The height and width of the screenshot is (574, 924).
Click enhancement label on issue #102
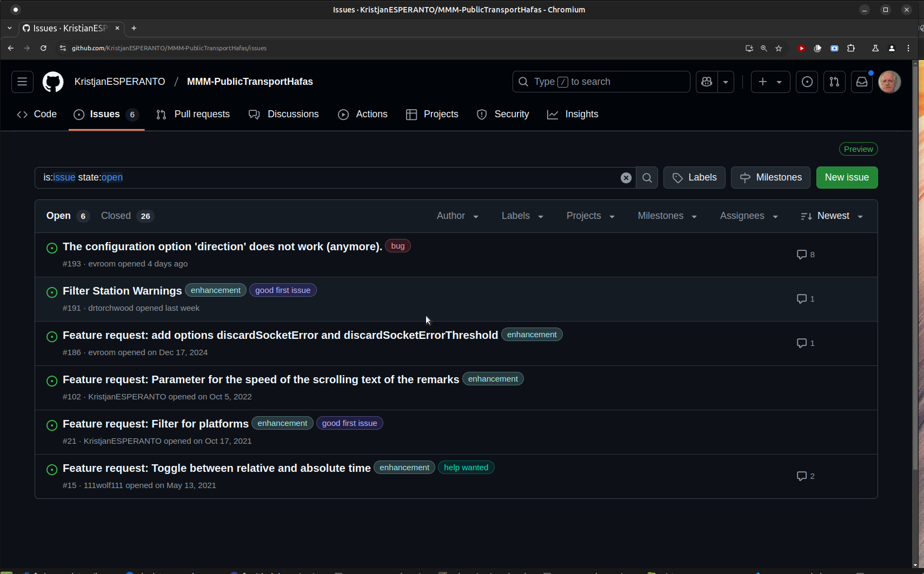click(x=493, y=379)
